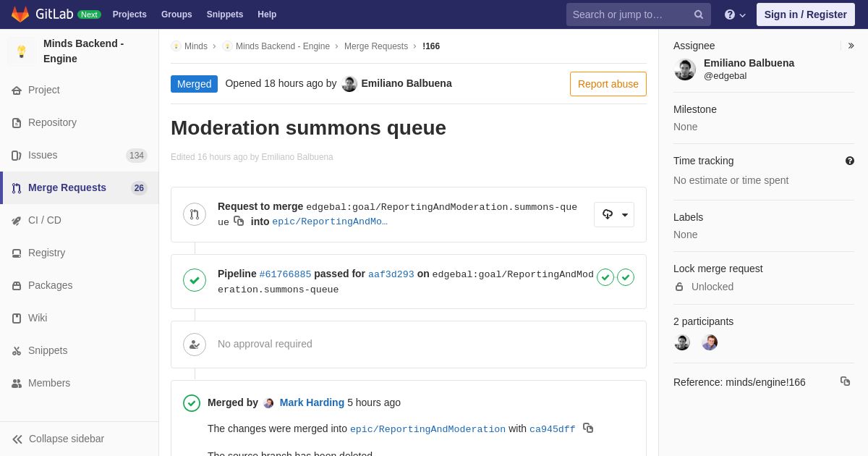Click the second pipeline stage check icon
868x456 pixels.
tap(626, 277)
